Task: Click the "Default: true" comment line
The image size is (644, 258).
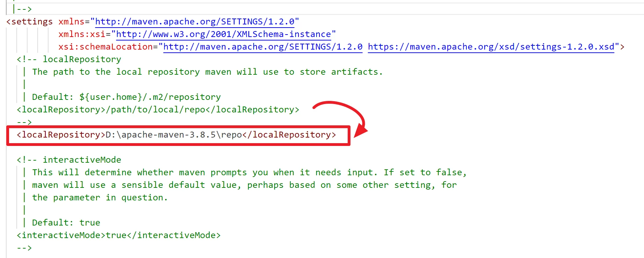Action: pos(66,223)
